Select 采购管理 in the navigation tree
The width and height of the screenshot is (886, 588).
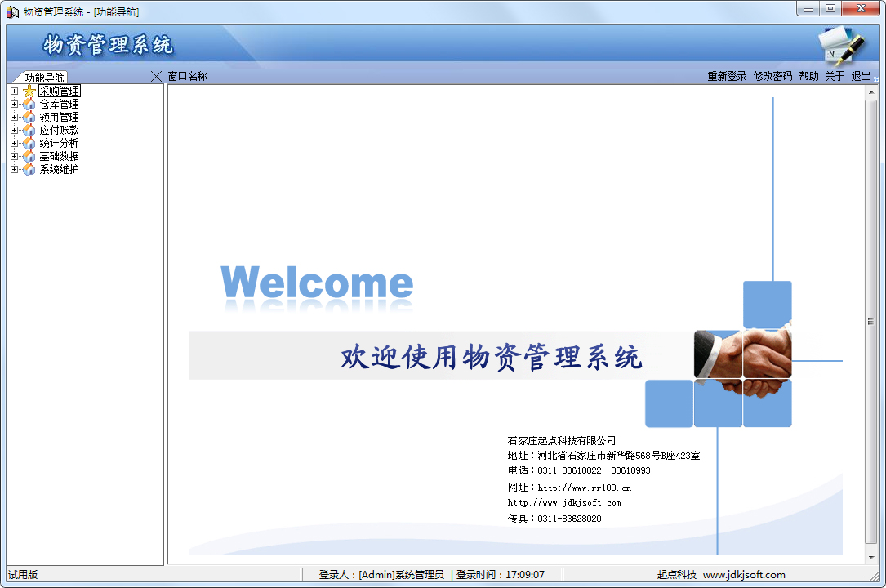[60, 91]
